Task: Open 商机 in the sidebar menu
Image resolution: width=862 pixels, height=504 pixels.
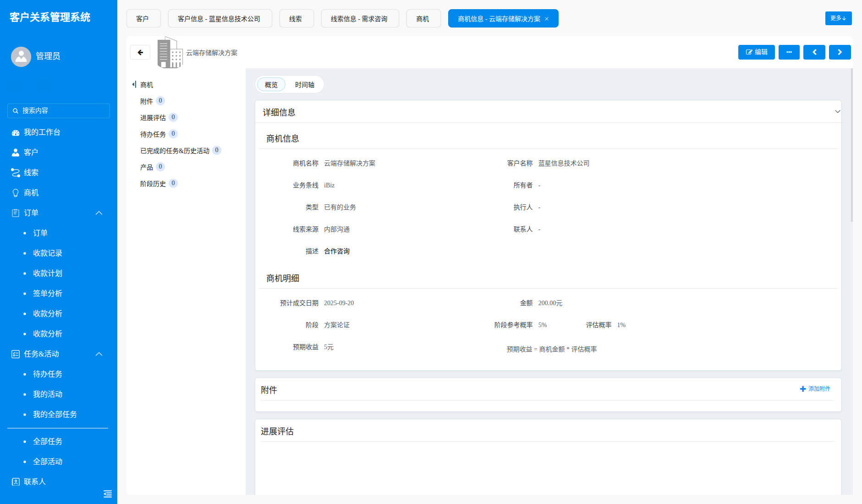Action: coord(59,193)
